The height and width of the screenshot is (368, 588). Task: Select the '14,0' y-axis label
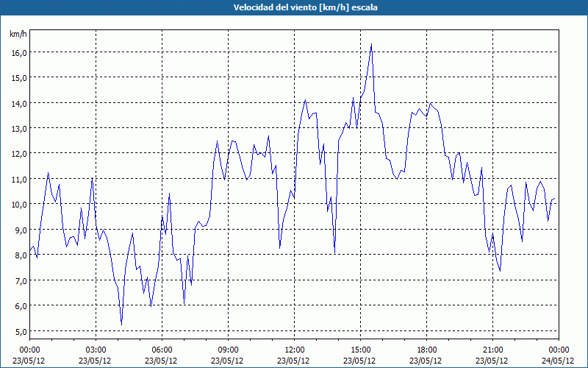point(19,103)
